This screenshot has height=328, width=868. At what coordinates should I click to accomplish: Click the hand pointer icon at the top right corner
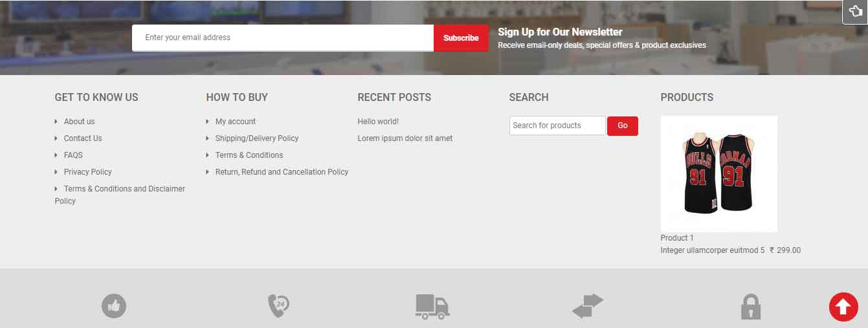coord(855,12)
